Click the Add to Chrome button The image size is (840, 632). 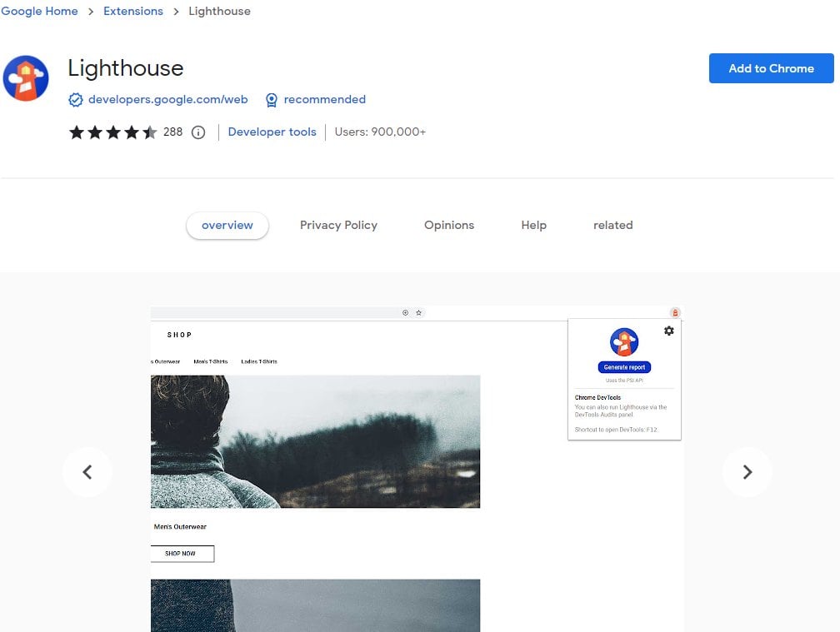(x=772, y=68)
